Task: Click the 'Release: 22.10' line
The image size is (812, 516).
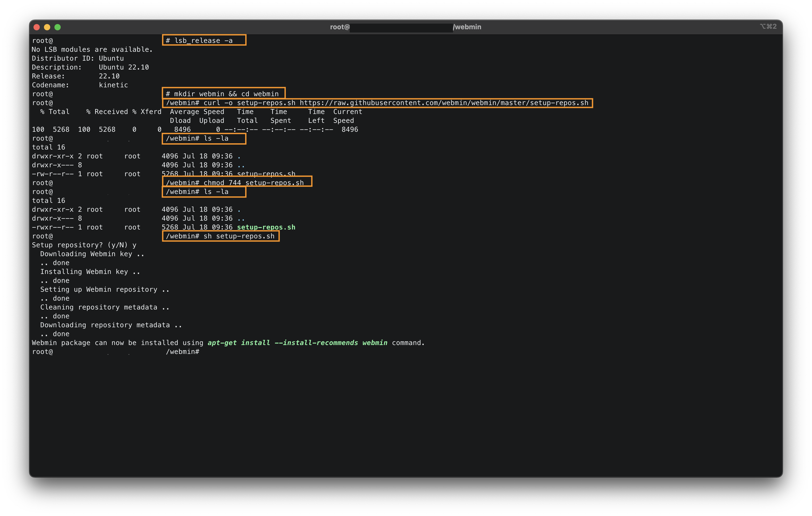Action: [x=76, y=76]
